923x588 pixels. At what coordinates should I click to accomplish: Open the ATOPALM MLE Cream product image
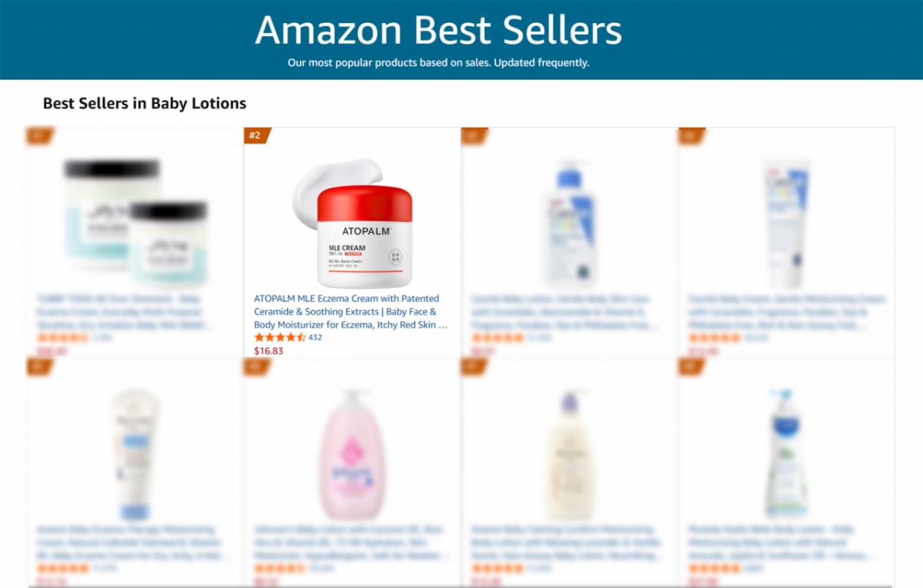pos(352,223)
